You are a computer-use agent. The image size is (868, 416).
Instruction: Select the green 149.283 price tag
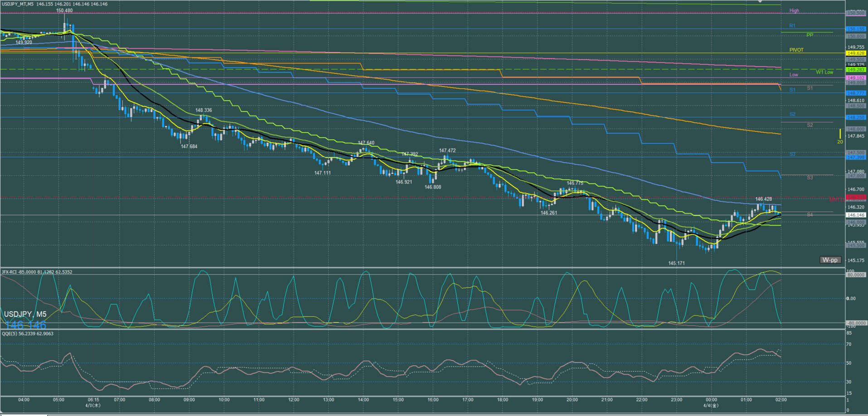click(x=856, y=70)
